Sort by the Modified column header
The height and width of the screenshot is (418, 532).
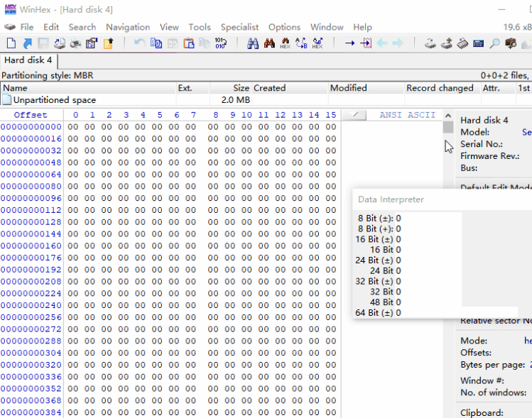(x=366, y=88)
